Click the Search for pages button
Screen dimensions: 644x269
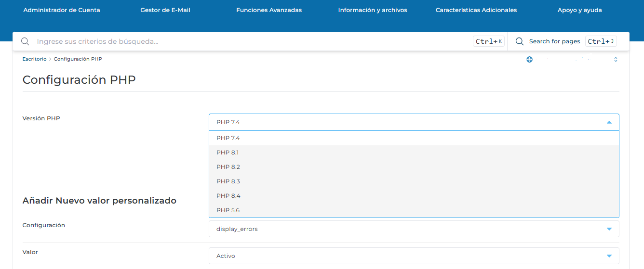(554, 42)
